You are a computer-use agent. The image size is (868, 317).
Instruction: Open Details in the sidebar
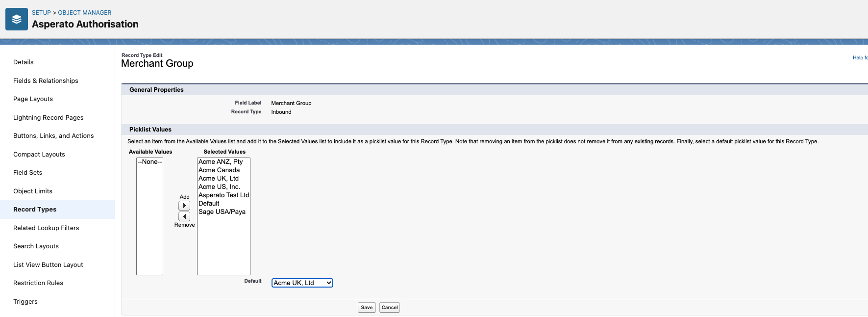[x=24, y=62]
